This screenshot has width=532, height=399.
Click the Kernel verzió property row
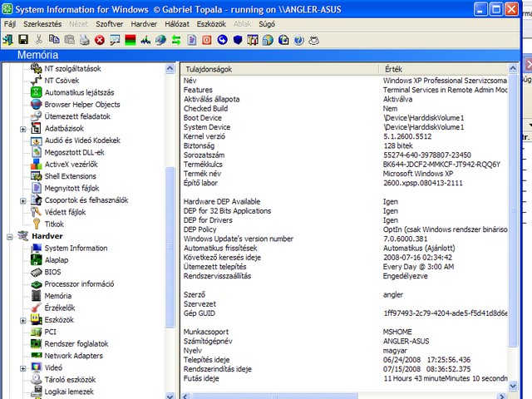(x=344, y=136)
